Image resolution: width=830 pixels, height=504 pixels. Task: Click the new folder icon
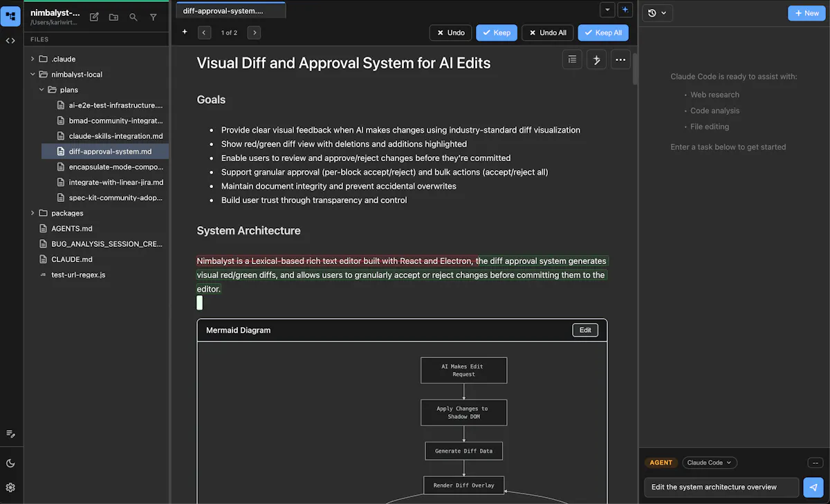[113, 17]
